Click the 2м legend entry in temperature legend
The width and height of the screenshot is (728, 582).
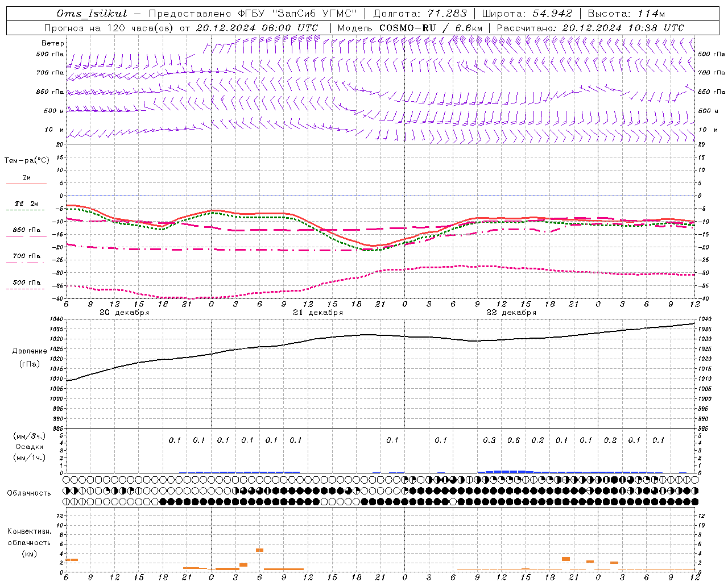(27, 178)
